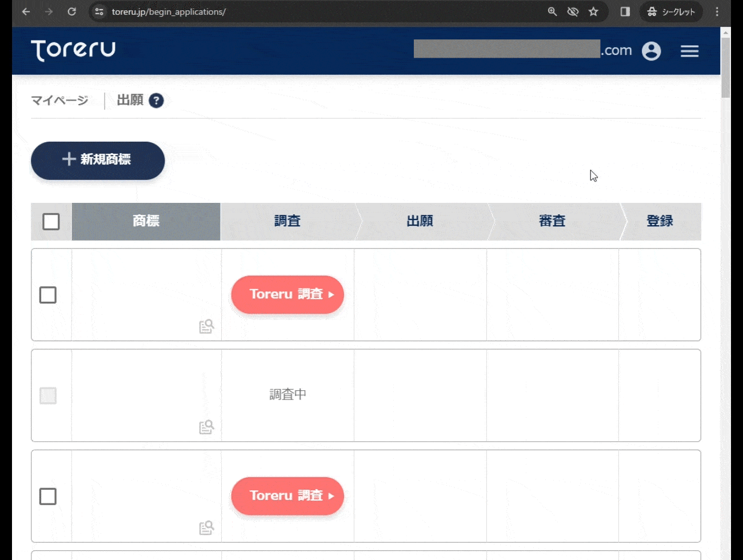
Task: Select the 商標 column header
Action: (146, 221)
